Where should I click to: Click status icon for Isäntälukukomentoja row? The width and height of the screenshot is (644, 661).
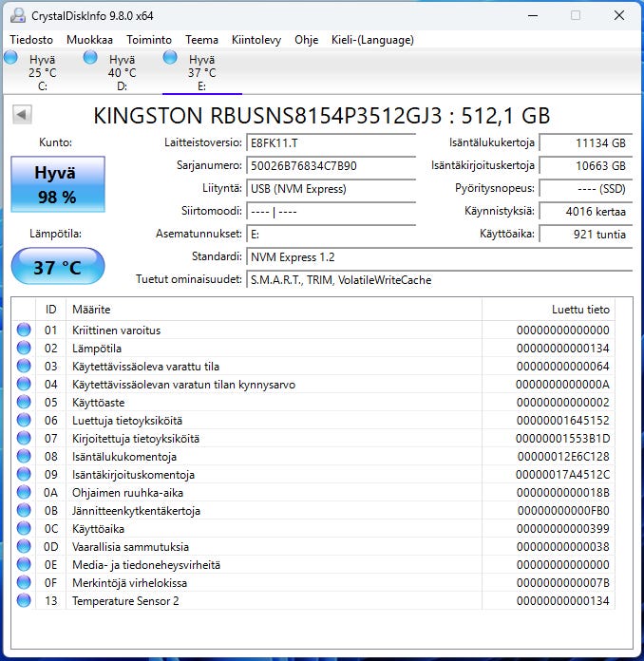tap(24, 456)
